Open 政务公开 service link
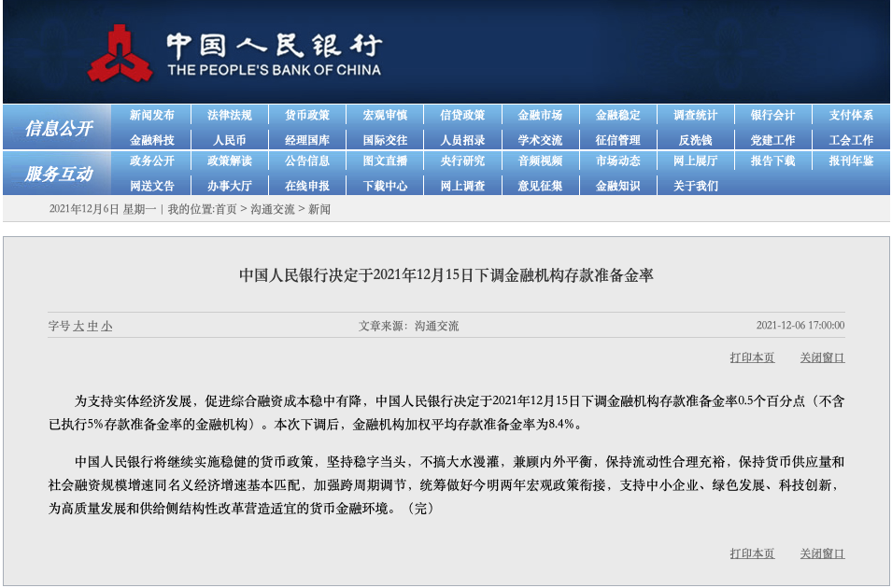Image resolution: width=892 pixels, height=588 pixels. (x=152, y=161)
